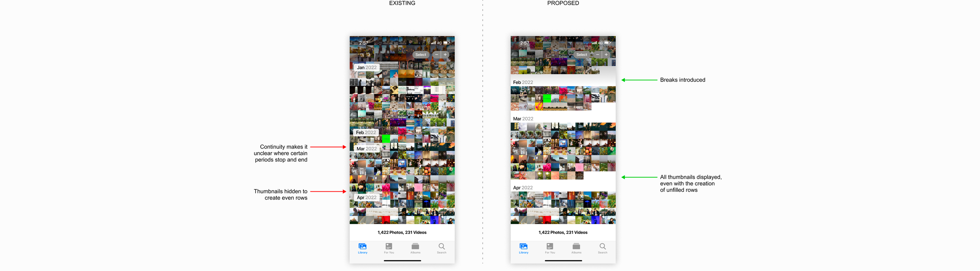Click photo count text in Proposed mockup
Screen dimensions: 980x271
(x=563, y=233)
